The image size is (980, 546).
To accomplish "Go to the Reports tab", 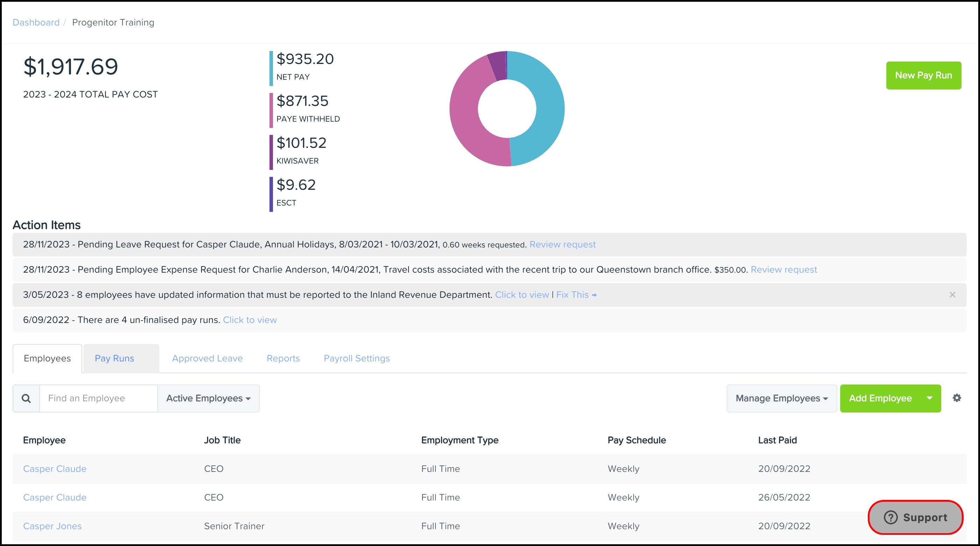I will pyautogui.click(x=283, y=358).
